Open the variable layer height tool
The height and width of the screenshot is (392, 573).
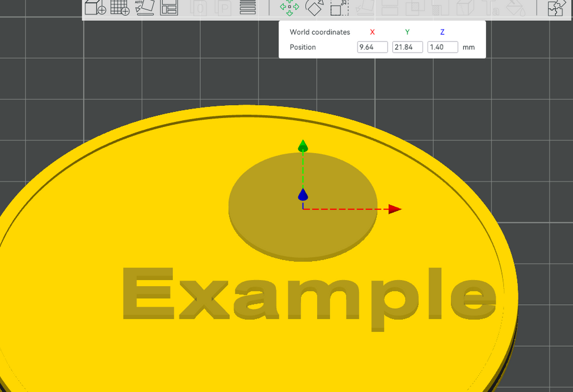247,7
